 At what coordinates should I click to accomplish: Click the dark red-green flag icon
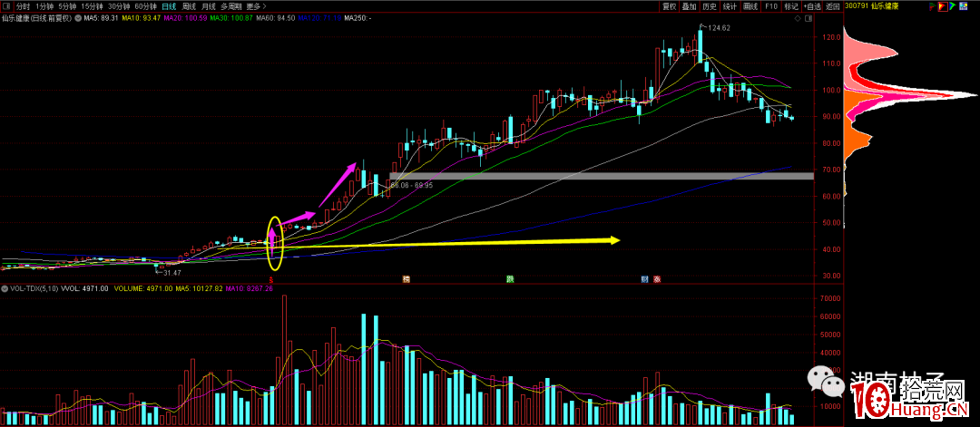coord(933,6)
